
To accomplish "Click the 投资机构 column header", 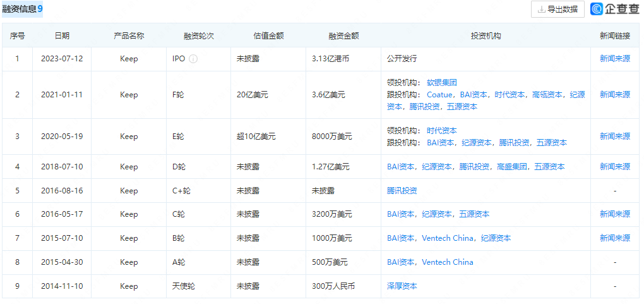I will pyautogui.click(x=486, y=36).
